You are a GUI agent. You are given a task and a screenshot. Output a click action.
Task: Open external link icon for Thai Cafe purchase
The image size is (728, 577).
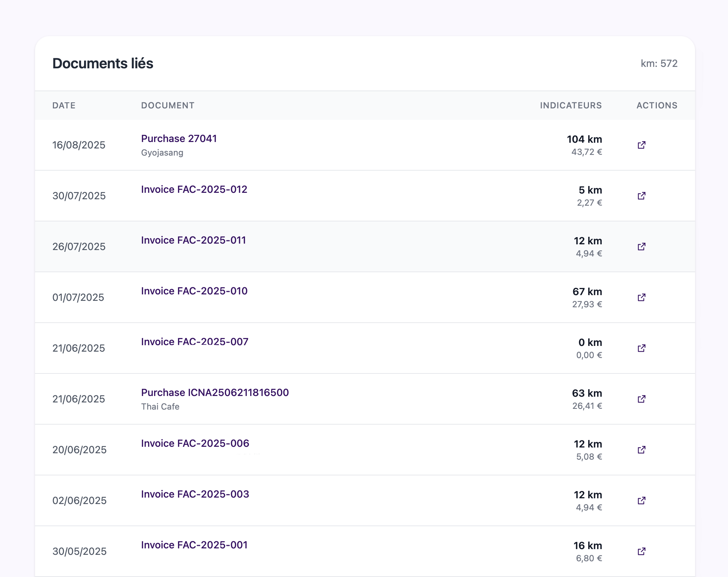pos(641,399)
